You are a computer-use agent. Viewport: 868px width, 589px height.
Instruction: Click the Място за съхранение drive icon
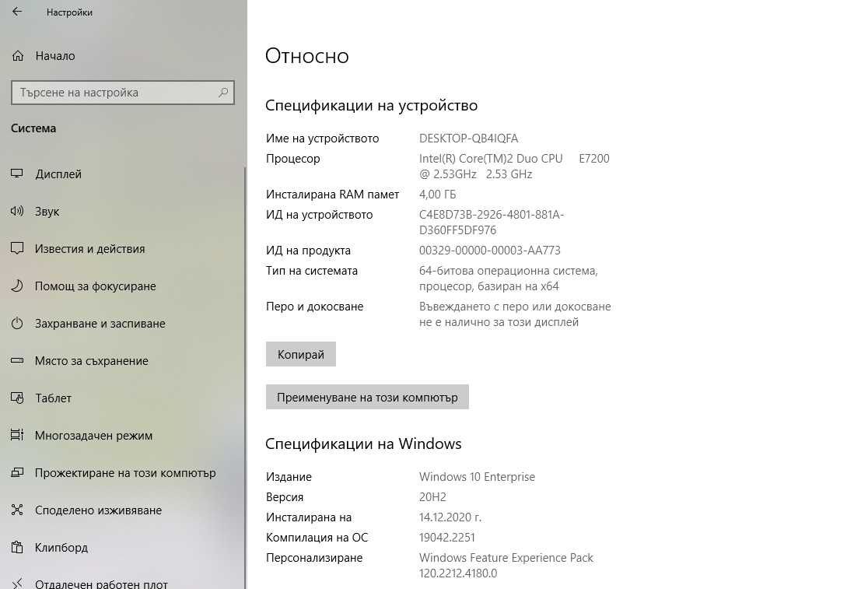tap(17, 360)
